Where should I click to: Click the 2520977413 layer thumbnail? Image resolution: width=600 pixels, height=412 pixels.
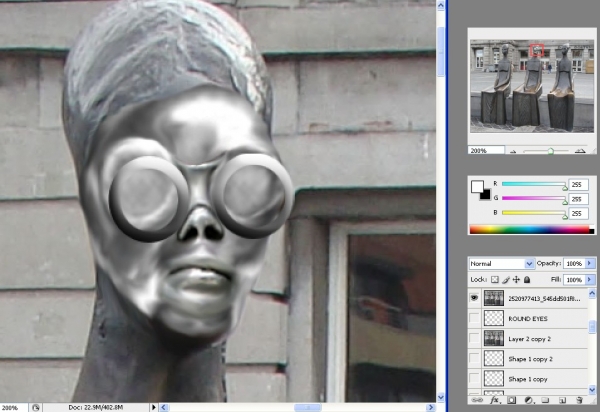coord(494,298)
